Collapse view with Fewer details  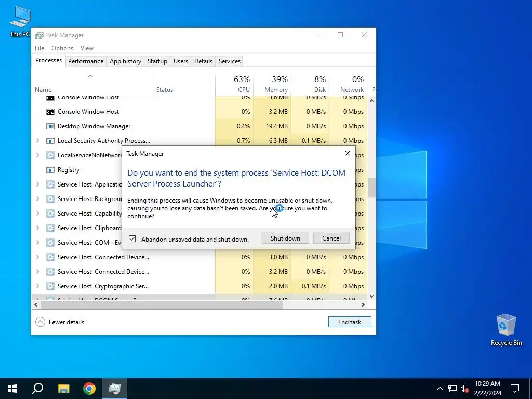(60, 322)
